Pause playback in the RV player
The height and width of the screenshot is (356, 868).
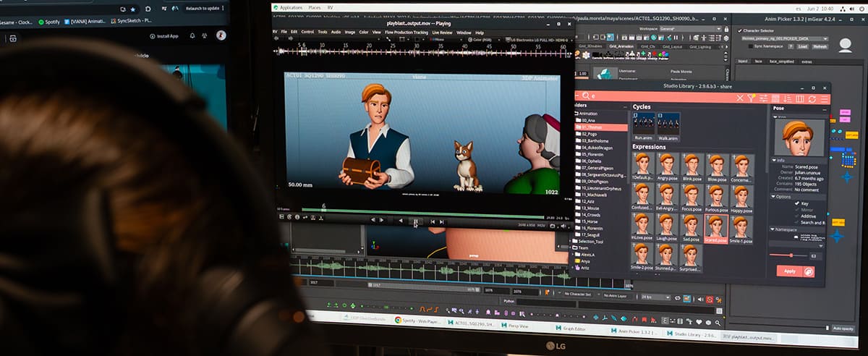pyautogui.click(x=415, y=221)
